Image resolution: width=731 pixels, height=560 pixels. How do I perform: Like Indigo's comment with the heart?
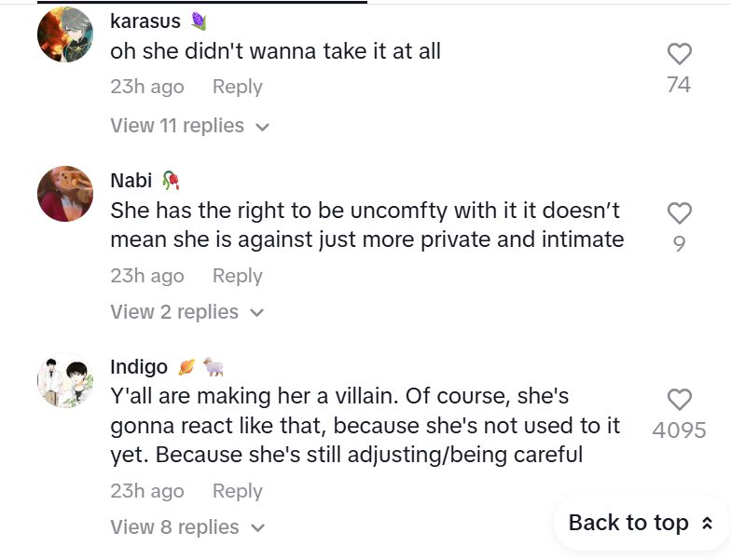tap(679, 400)
